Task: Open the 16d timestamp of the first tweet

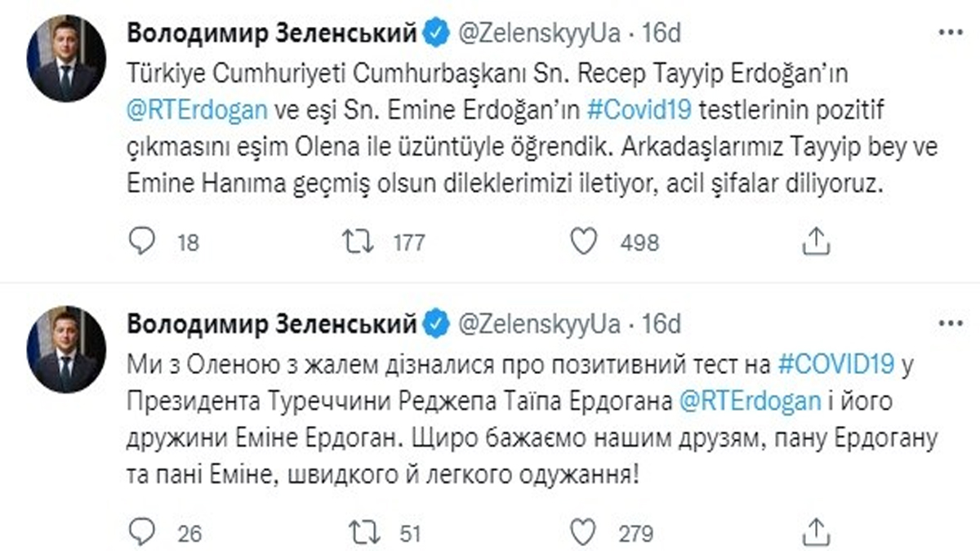Action: [662, 33]
